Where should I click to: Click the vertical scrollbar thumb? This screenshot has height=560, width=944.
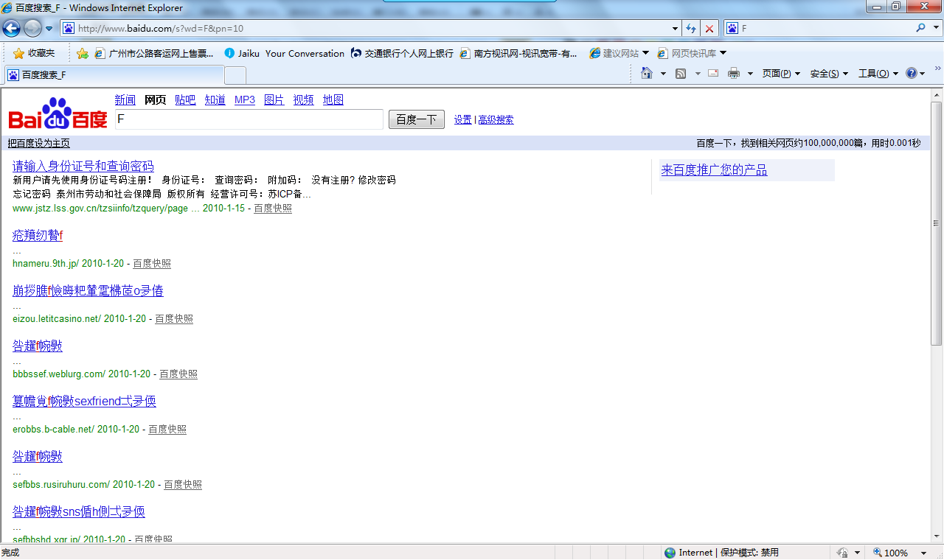[x=937, y=223]
